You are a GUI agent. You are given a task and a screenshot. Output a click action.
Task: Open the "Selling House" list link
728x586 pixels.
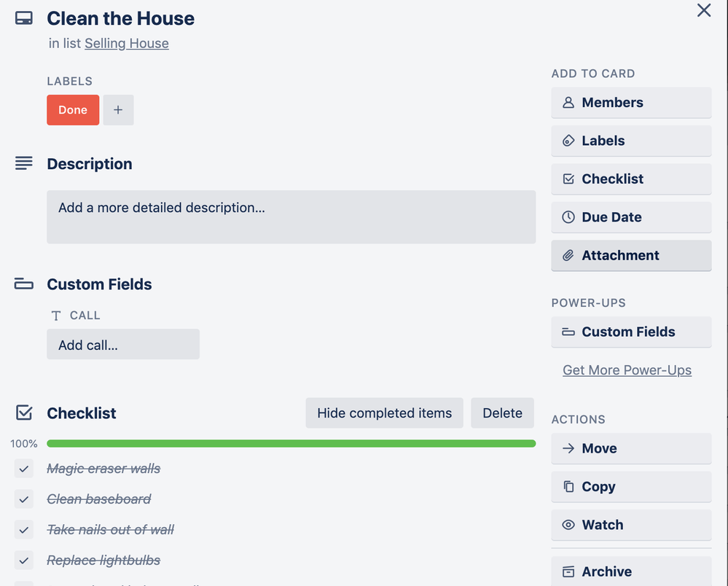pos(126,43)
